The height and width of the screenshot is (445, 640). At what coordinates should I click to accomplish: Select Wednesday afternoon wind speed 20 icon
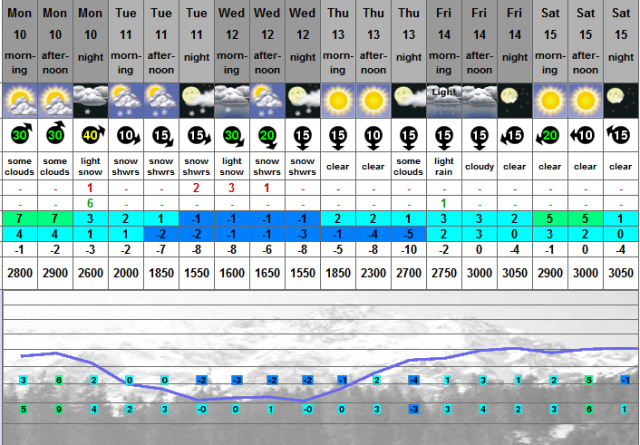pos(268,138)
